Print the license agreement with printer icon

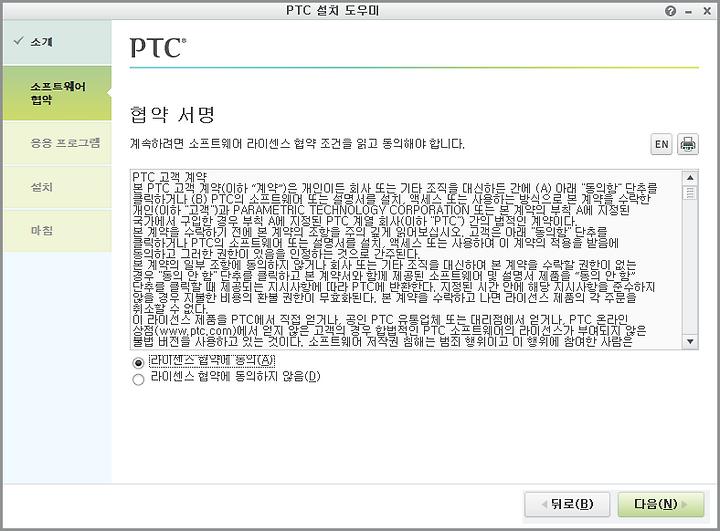688,144
